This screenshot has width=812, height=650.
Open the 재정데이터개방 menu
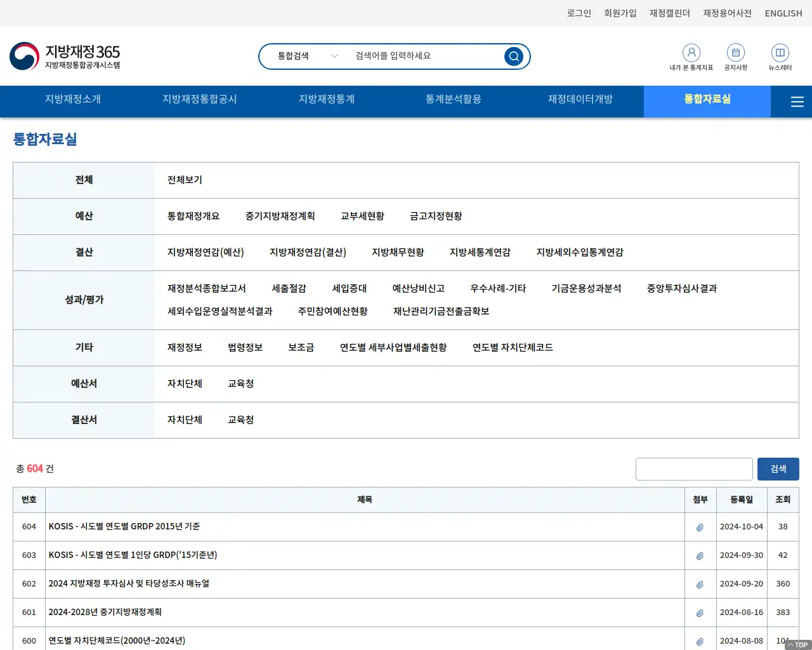[580, 99]
